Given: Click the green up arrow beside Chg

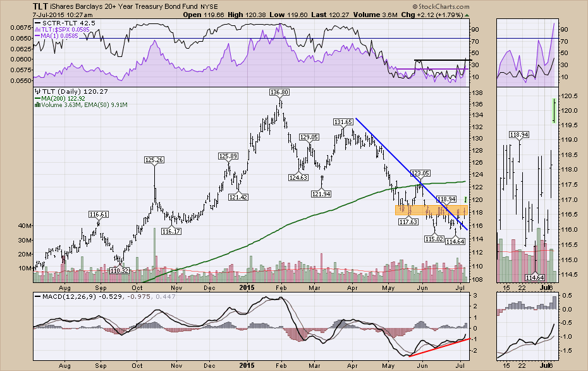Looking at the screenshot, I should 467,15.
